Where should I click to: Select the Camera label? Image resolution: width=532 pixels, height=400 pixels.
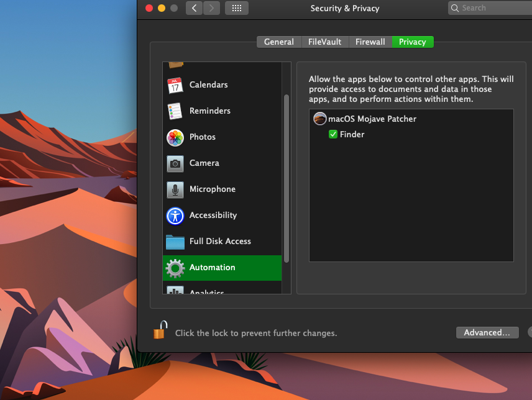coord(204,163)
